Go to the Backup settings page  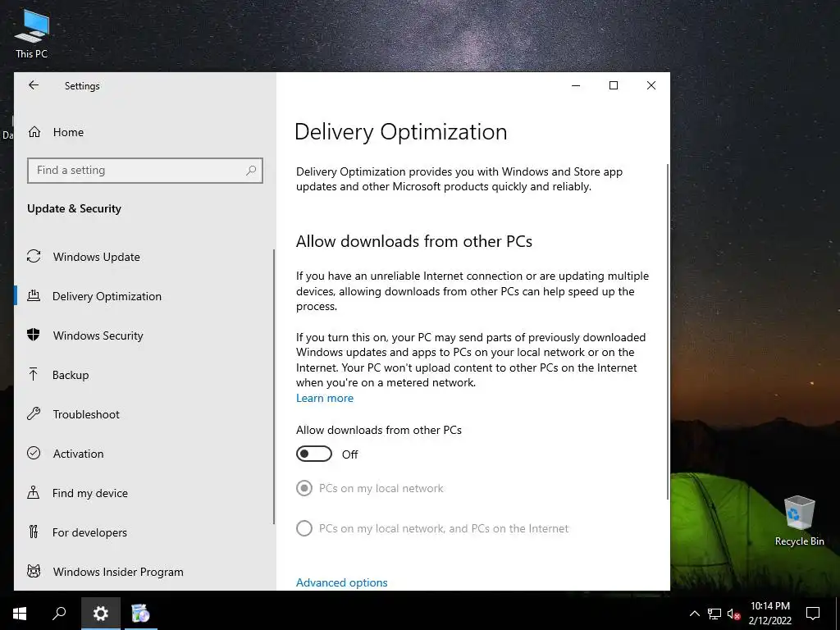[71, 375]
